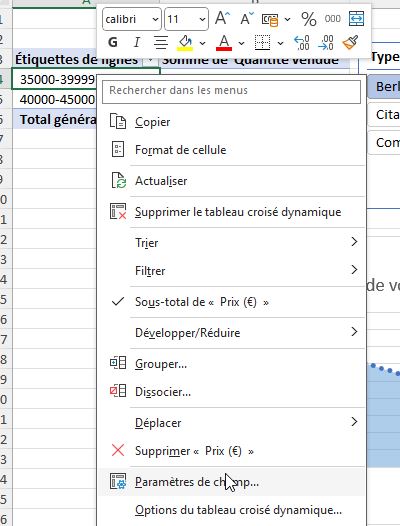Click Somme de Quantité vendue header
Viewport: 400px width, 526px height.
click(250, 61)
